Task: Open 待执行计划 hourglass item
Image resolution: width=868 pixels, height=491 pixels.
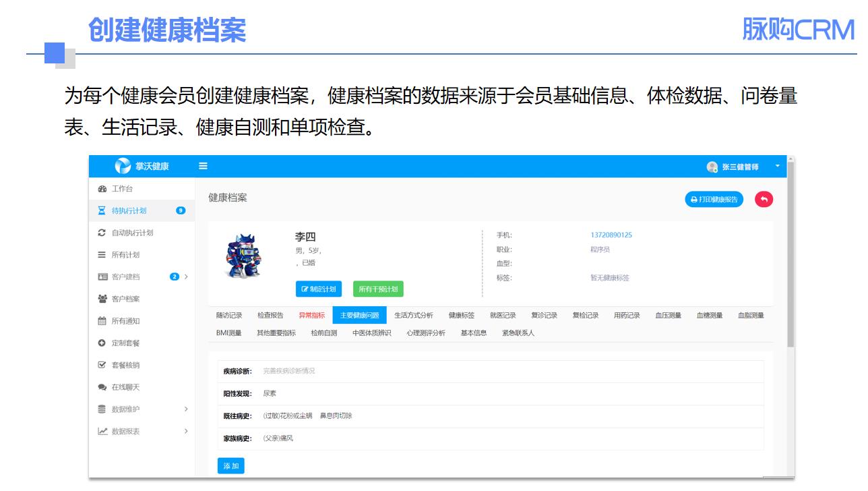Action: point(128,210)
